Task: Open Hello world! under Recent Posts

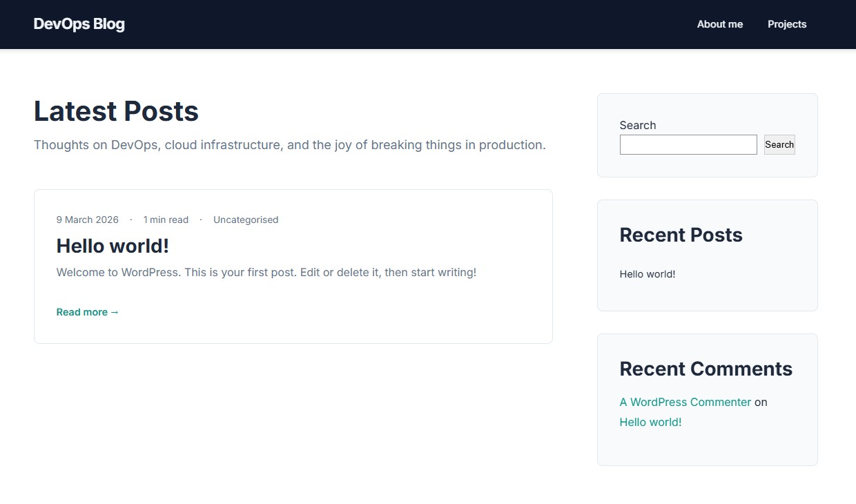Action: (x=647, y=274)
